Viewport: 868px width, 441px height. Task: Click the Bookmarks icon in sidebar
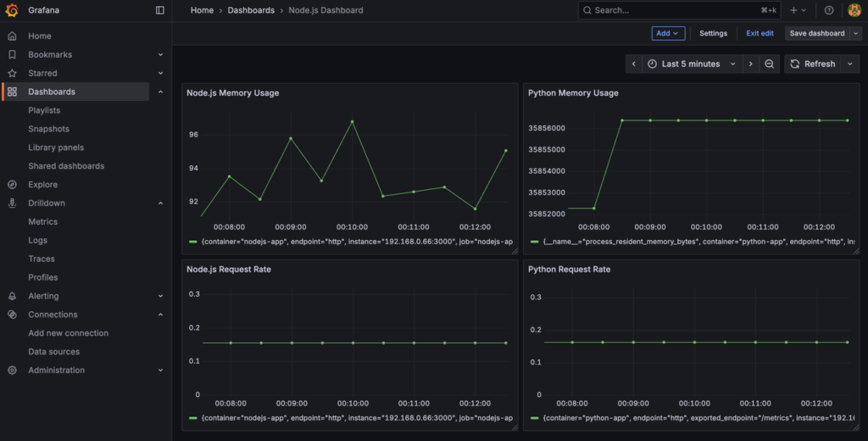[12, 54]
